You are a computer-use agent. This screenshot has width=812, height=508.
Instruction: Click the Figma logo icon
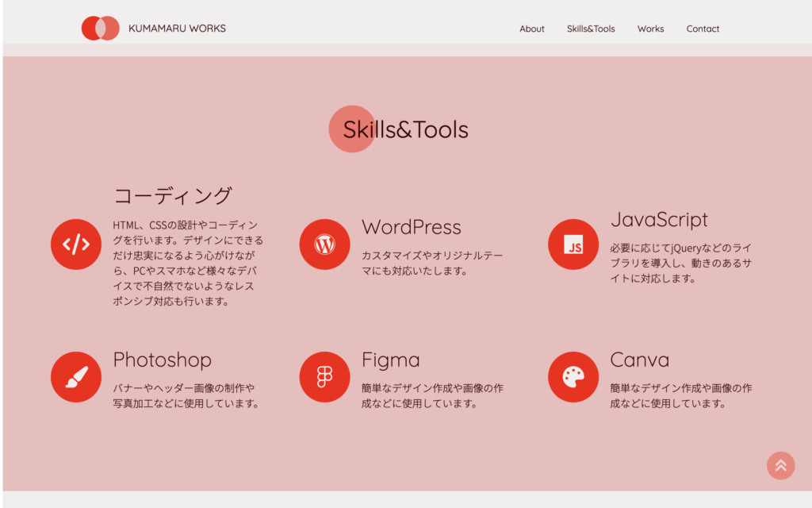click(324, 377)
